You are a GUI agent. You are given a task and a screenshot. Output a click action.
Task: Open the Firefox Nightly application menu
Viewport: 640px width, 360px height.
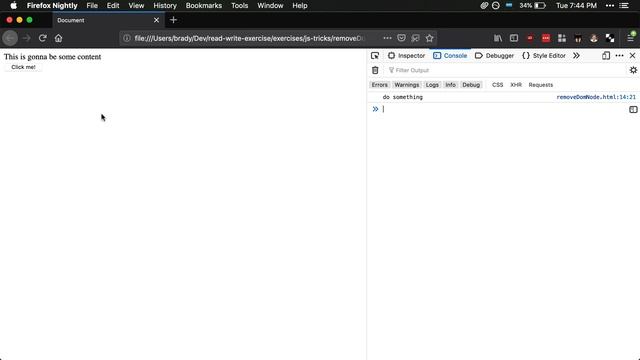click(x=52, y=6)
